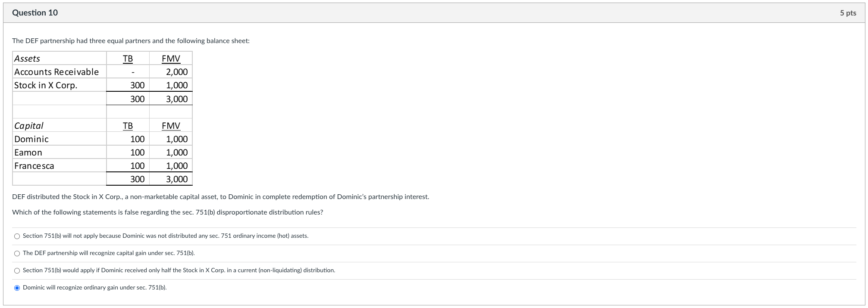The height and width of the screenshot is (308, 868).
Task: Click the '5 pts' label
Action: point(848,13)
